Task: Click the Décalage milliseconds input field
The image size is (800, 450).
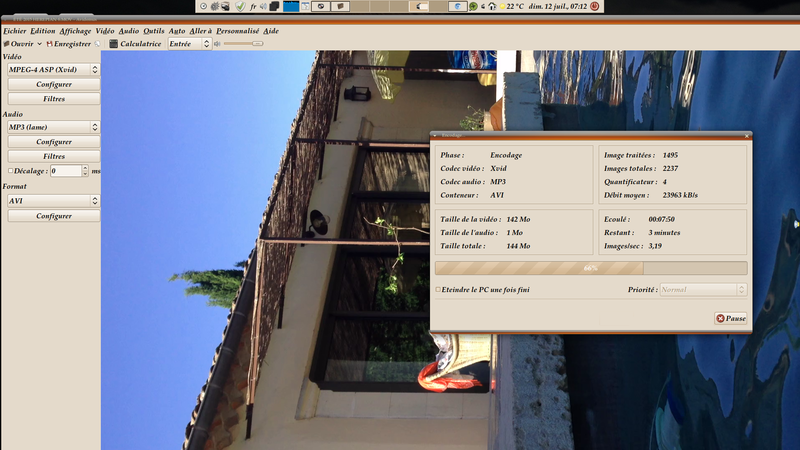Action: click(65, 171)
